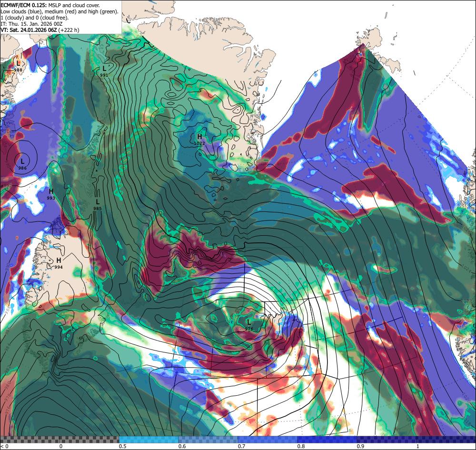Click the legend swatch between 0.6 and 0.7
The height and width of the screenshot is (450, 476).
pos(208,440)
